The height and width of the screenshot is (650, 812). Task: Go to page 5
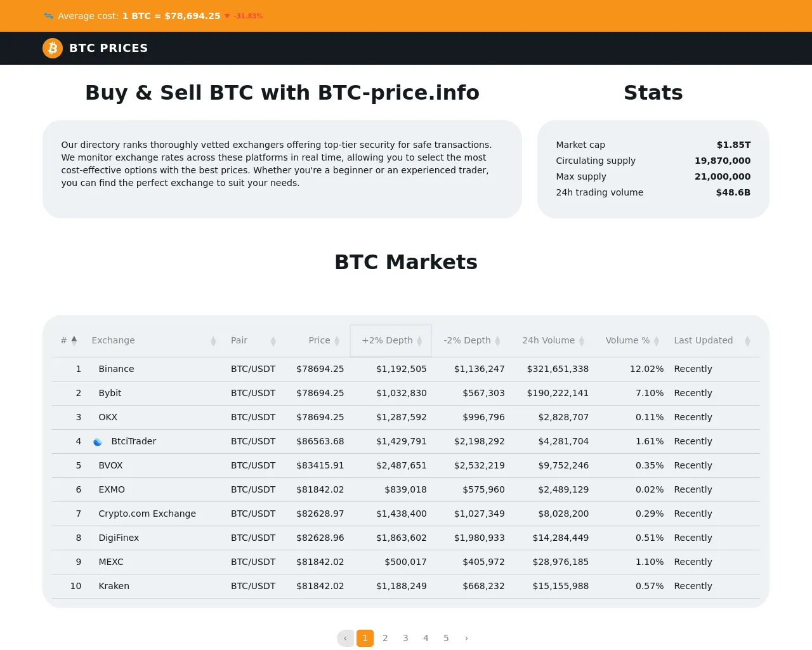click(446, 638)
